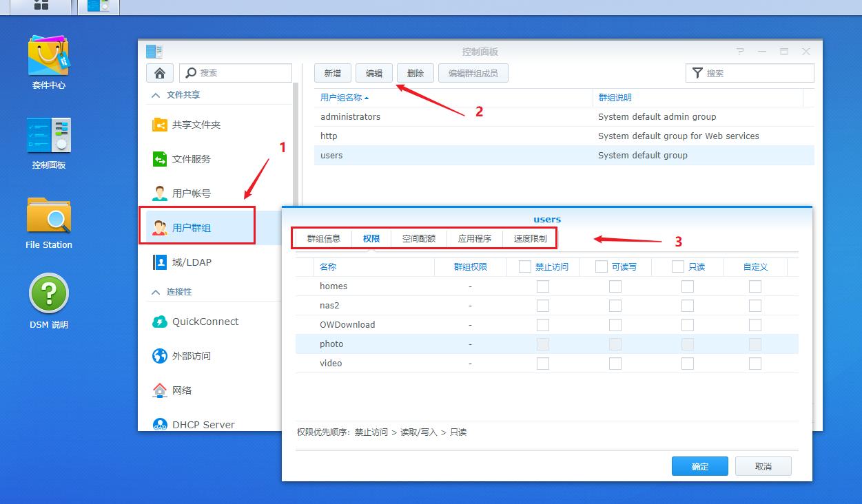Viewport: 862px width, 504px height.
Task: Select the http group row
Action: pyautogui.click(x=564, y=136)
